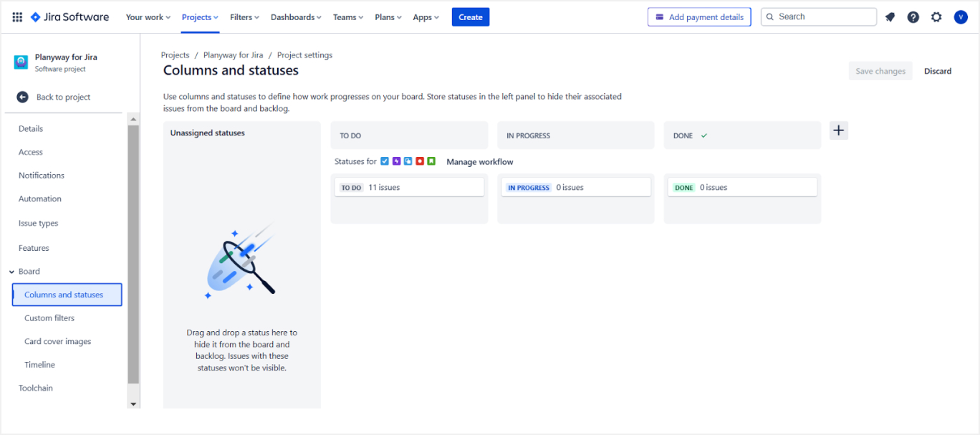Go to Automation settings
This screenshot has width=980, height=435.
(x=40, y=199)
